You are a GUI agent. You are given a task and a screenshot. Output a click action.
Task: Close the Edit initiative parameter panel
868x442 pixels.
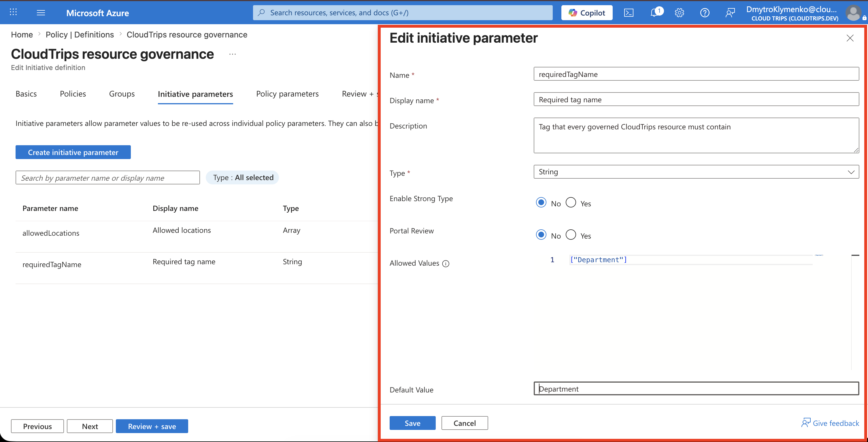(850, 38)
